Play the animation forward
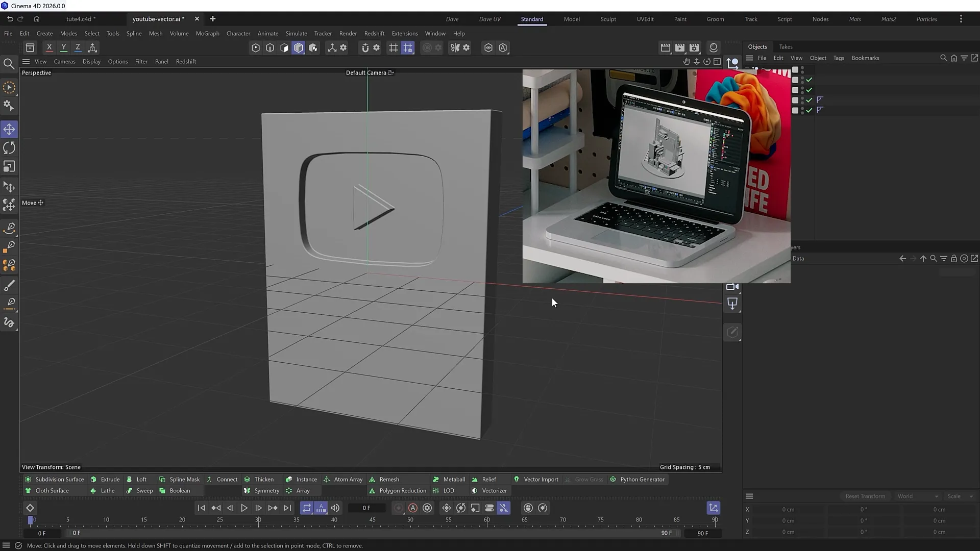 coord(244,508)
